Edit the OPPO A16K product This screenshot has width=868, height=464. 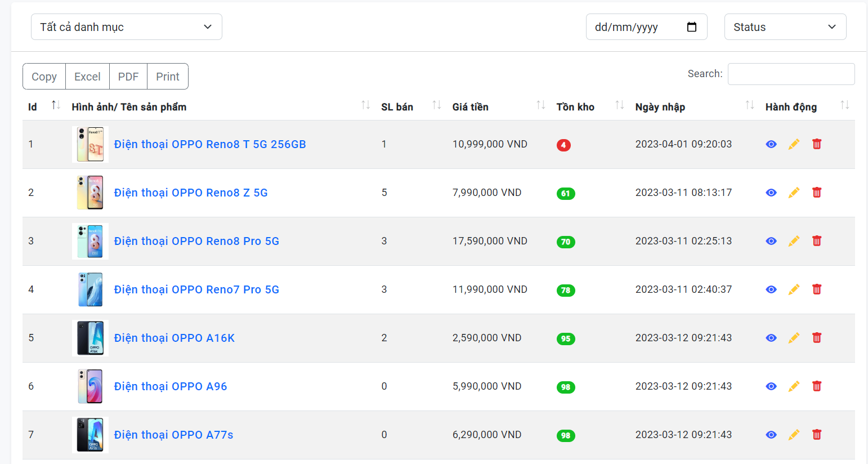[794, 338]
